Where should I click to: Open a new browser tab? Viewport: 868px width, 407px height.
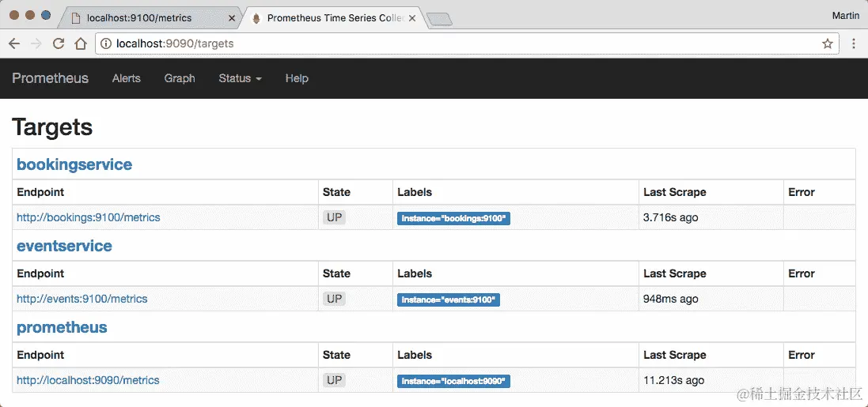pyautogui.click(x=438, y=19)
